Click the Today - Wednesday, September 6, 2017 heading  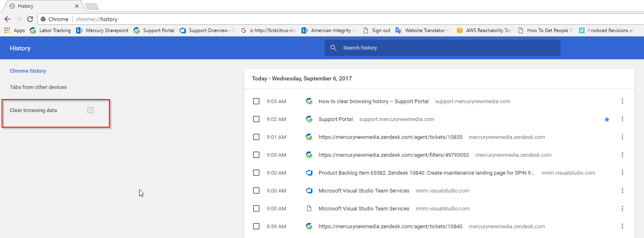click(x=302, y=78)
